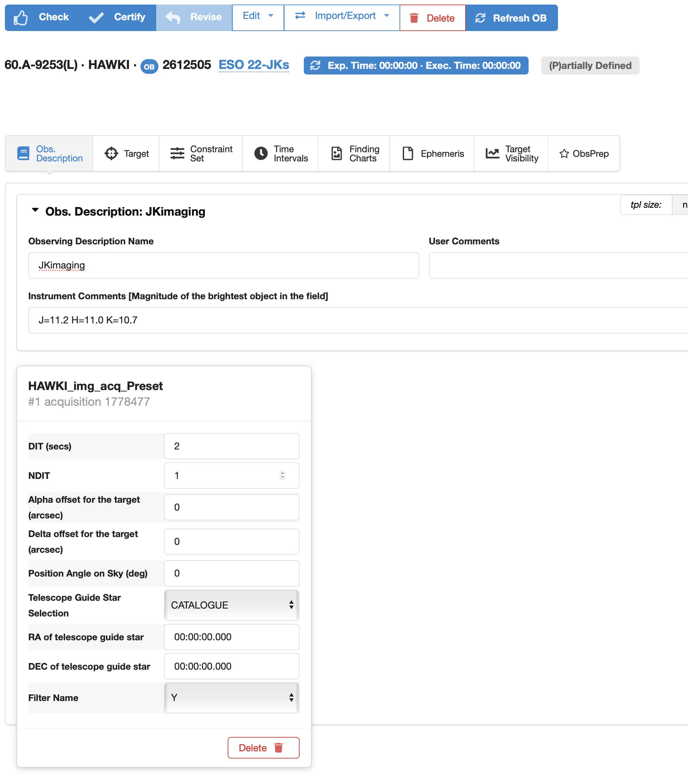Switch to the Constraint Set tab
Screen dimensions: 688x784
pyautogui.click(x=201, y=154)
